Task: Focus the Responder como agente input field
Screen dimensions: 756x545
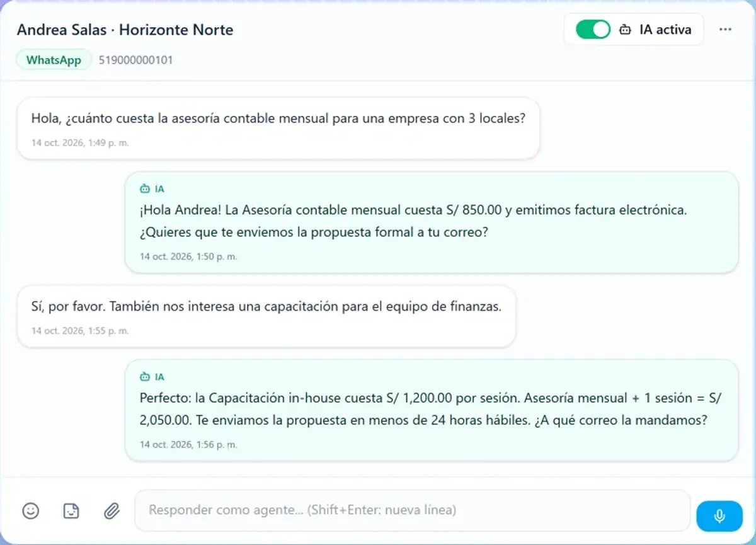Action: point(413,510)
